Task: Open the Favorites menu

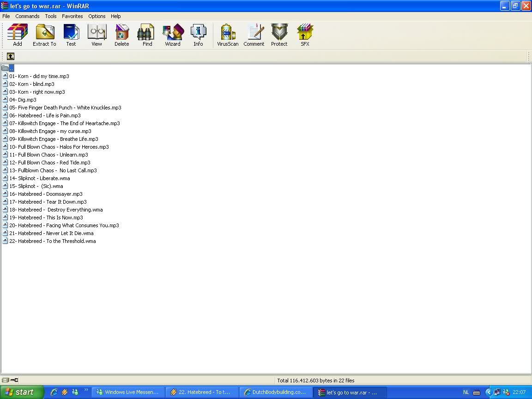Action: [73, 16]
